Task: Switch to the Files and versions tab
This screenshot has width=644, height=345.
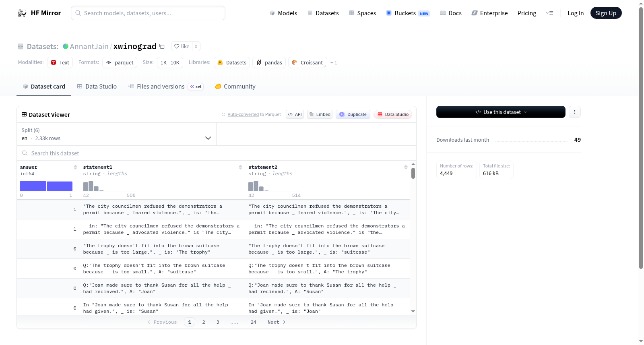Action: pyautogui.click(x=166, y=87)
